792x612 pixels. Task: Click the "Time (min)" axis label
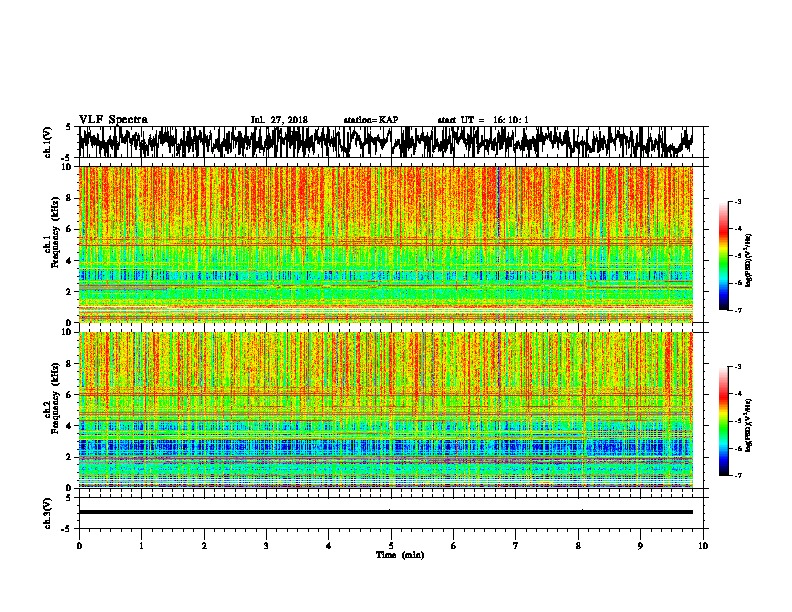(400, 555)
